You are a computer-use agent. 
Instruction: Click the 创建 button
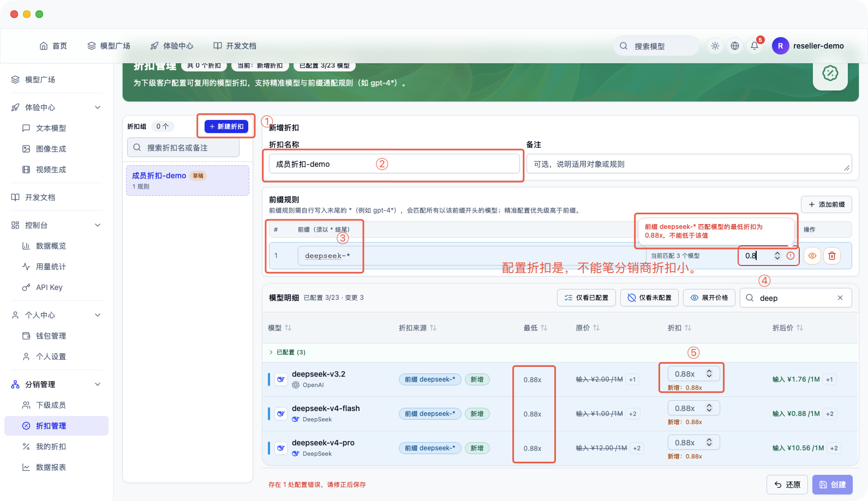point(833,485)
